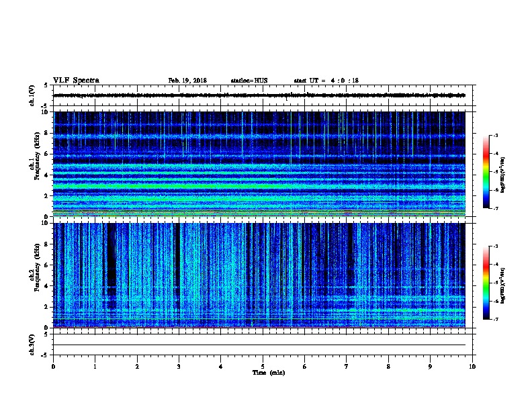Click the "-3" label on the ch.2 color scale
The width and height of the screenshot is (532, 411).
click(x=495, y=246)
